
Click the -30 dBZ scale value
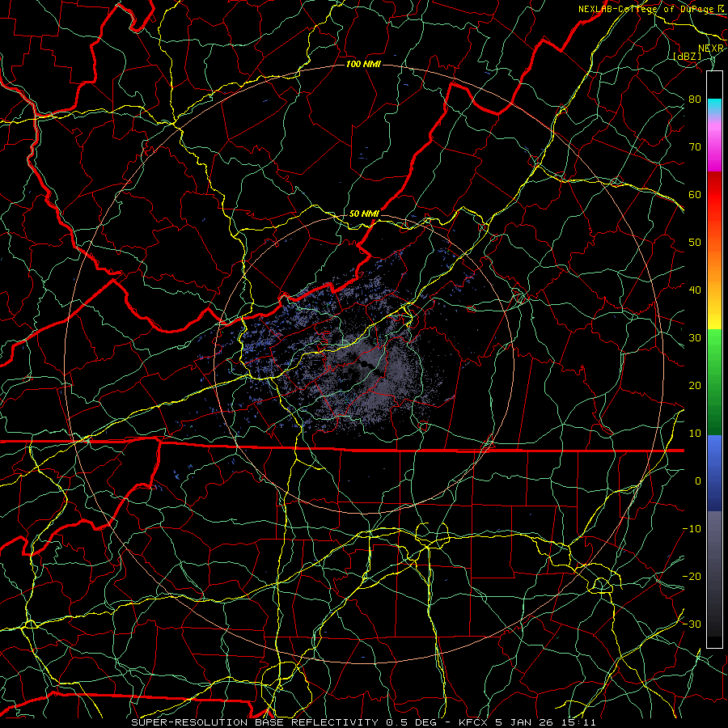[x=692, y=624]
